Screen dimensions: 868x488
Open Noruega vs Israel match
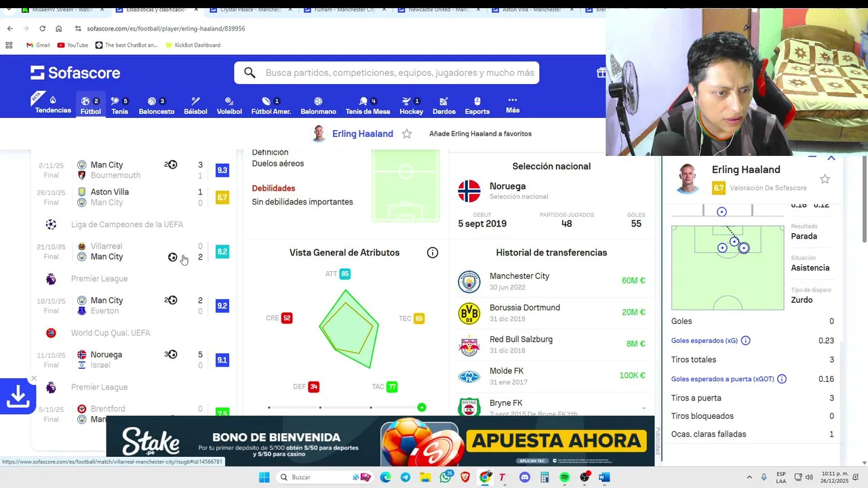coord(133,360)
